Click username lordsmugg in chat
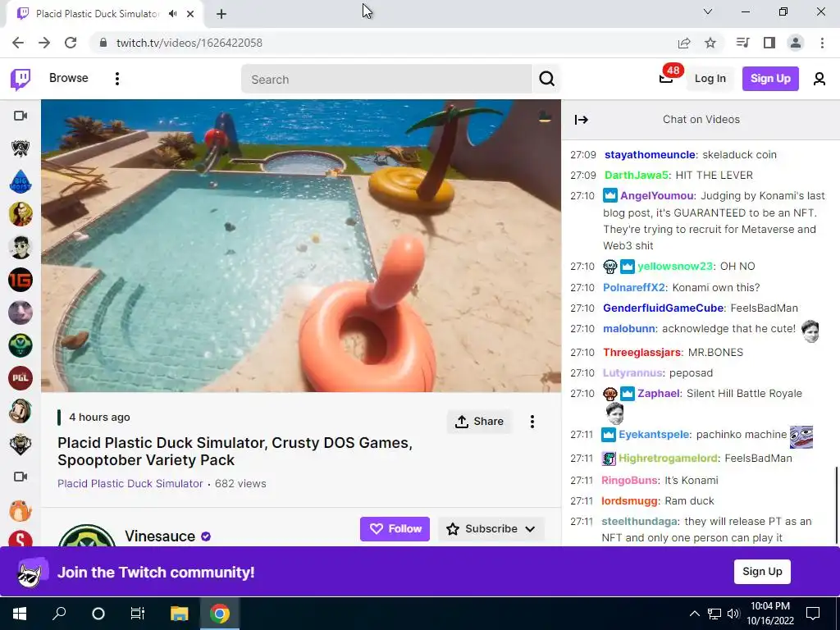The height and width of the screenshot is (630, 840). pos(629,501)
